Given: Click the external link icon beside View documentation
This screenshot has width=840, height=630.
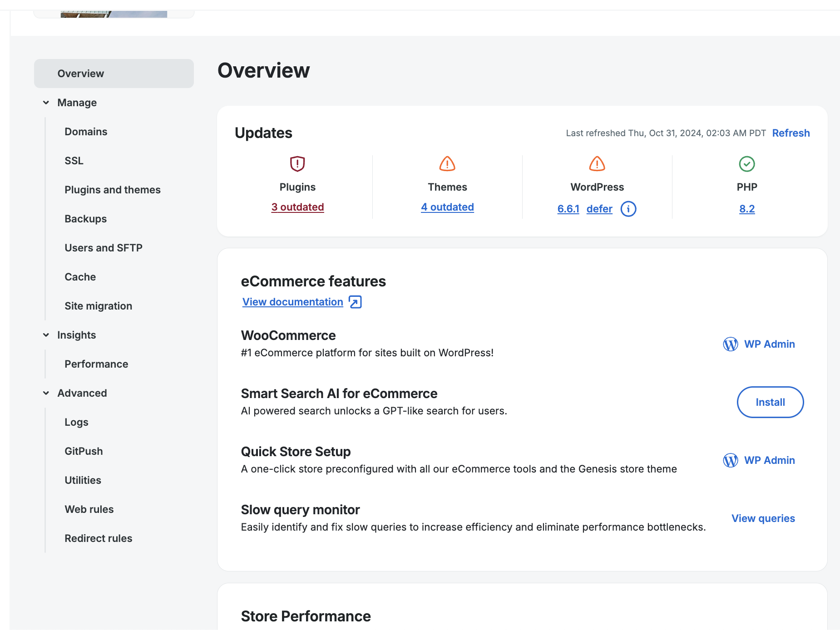Looking at the screenshot, I should point(356,301).
